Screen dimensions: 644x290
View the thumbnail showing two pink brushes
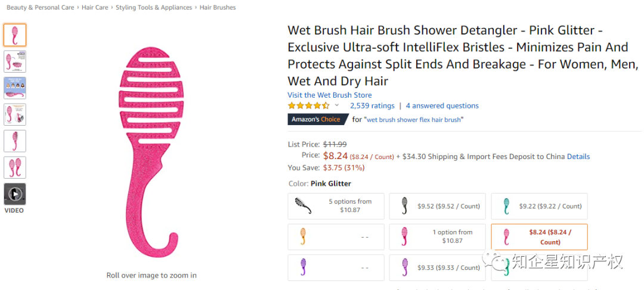(15, 167)
